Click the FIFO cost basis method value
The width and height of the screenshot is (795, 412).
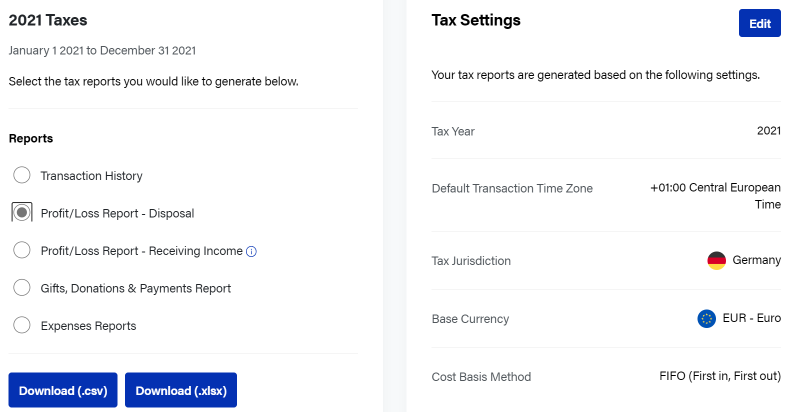pos(720,376)
